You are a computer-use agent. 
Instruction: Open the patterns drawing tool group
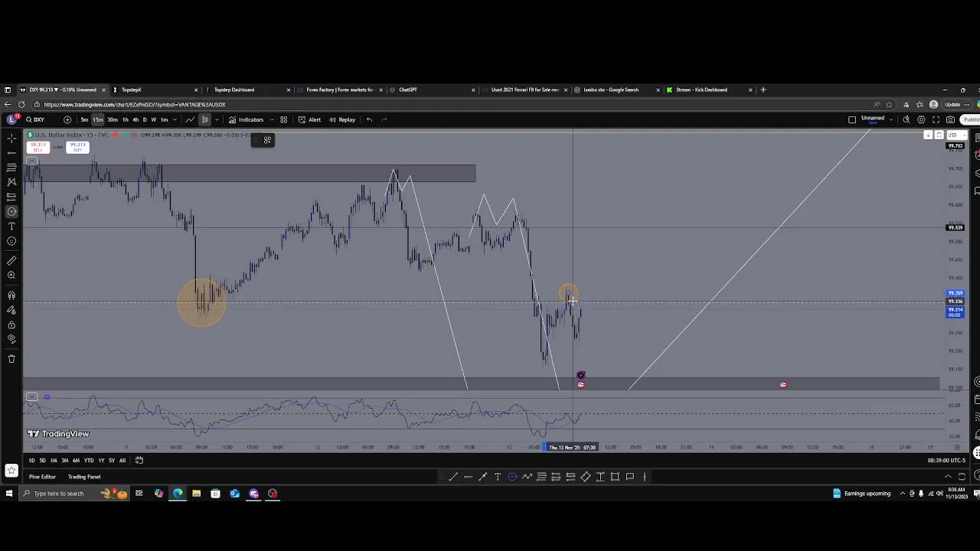[x=11, y=182]
